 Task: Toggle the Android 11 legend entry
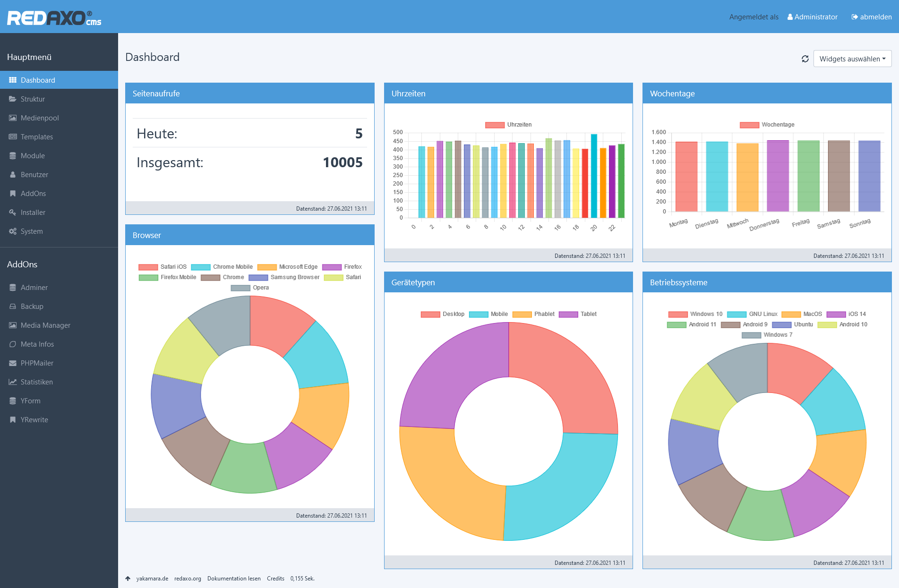tap(692, 324)
